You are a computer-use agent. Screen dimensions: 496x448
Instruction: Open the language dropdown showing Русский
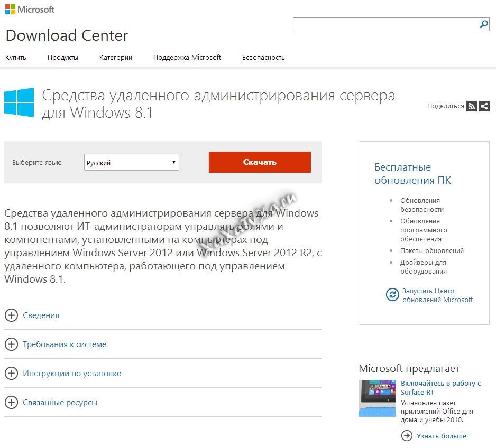(132, 162)
